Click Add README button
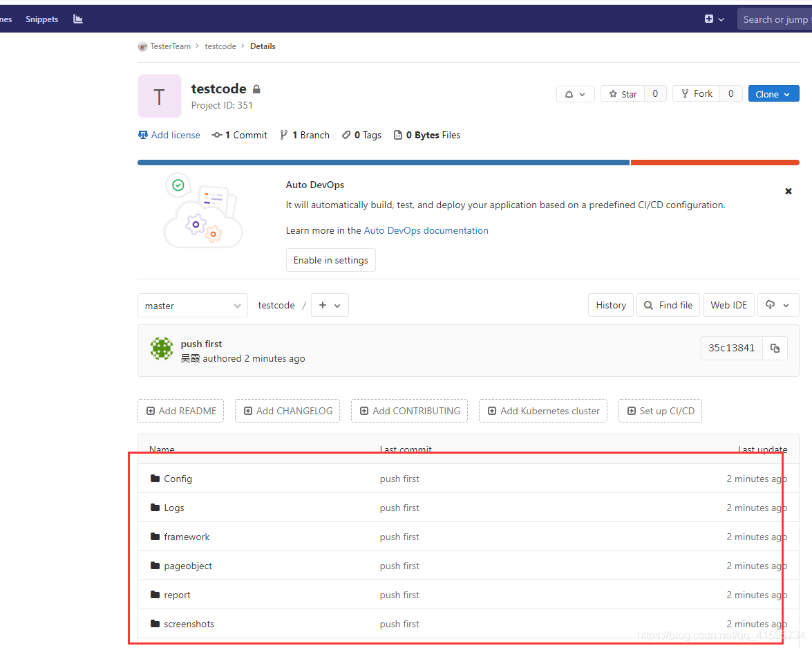The image size is (812, 648). (181, 411)
